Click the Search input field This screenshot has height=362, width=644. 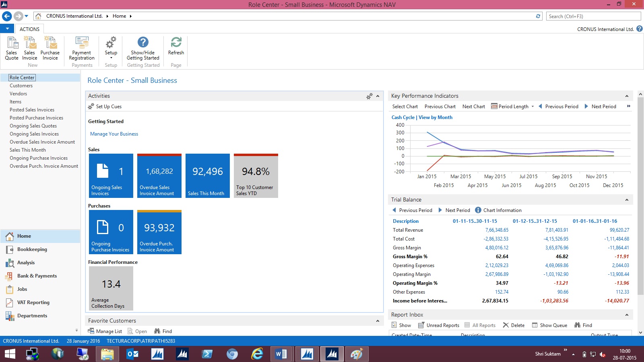pyautogui.click(x=593, y=16)
